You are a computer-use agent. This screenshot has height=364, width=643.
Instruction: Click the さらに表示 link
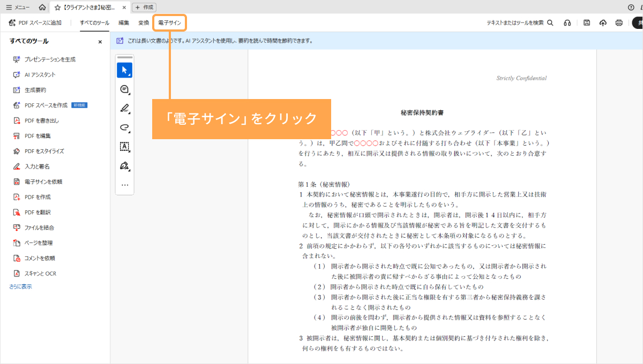click(x=20, y=286)
